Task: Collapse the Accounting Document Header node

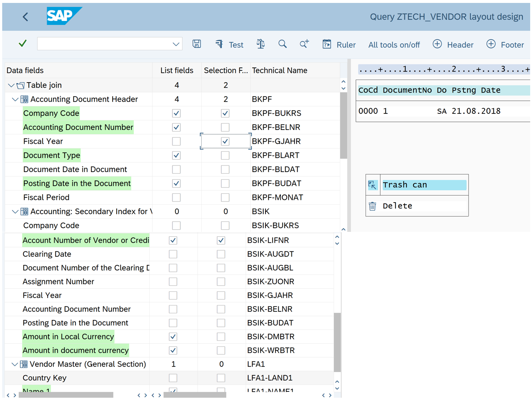Action: 15,99
